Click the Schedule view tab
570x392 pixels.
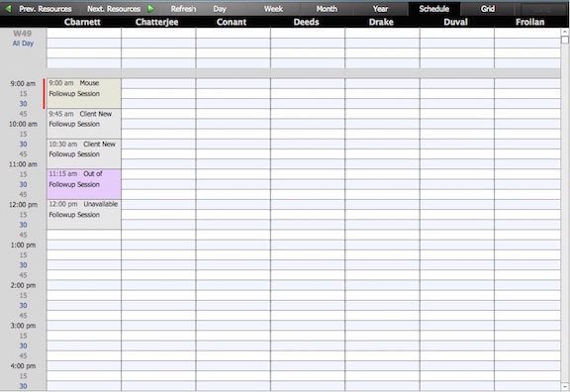point(434,9)
